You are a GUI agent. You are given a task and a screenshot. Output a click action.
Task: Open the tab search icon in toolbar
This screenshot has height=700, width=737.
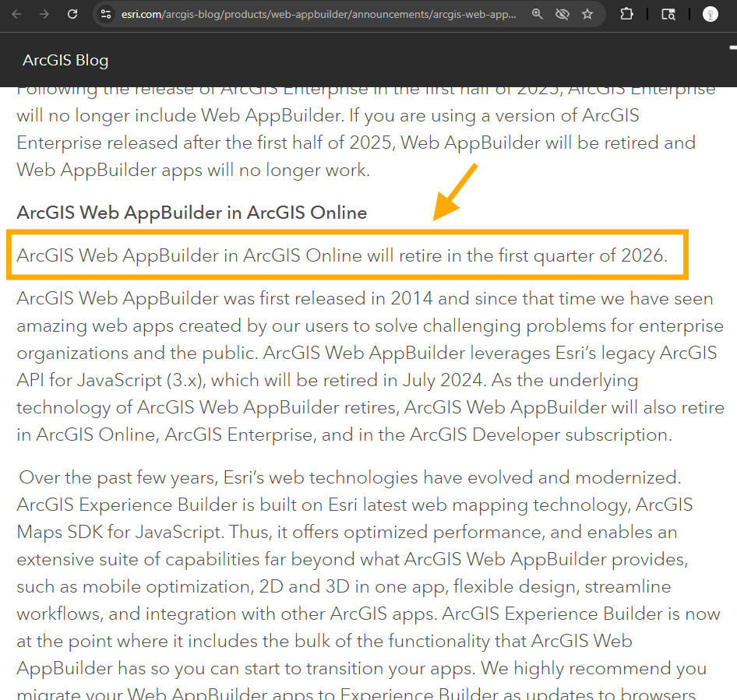(668, 14)
